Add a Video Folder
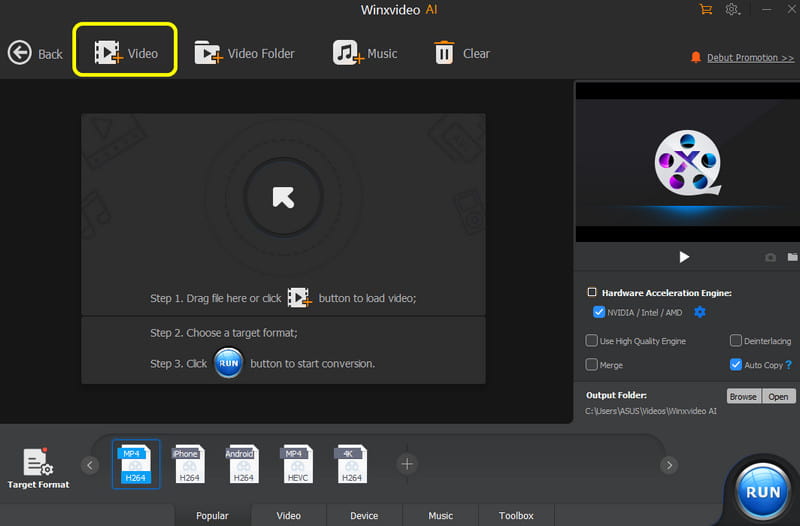This screenshot has height=526, width=800. click(245, 53)
